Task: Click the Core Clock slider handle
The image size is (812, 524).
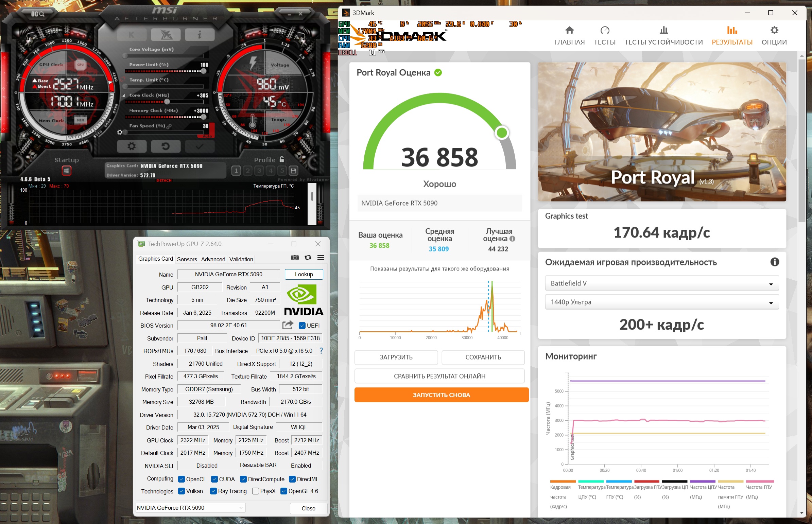Action: 167,102
